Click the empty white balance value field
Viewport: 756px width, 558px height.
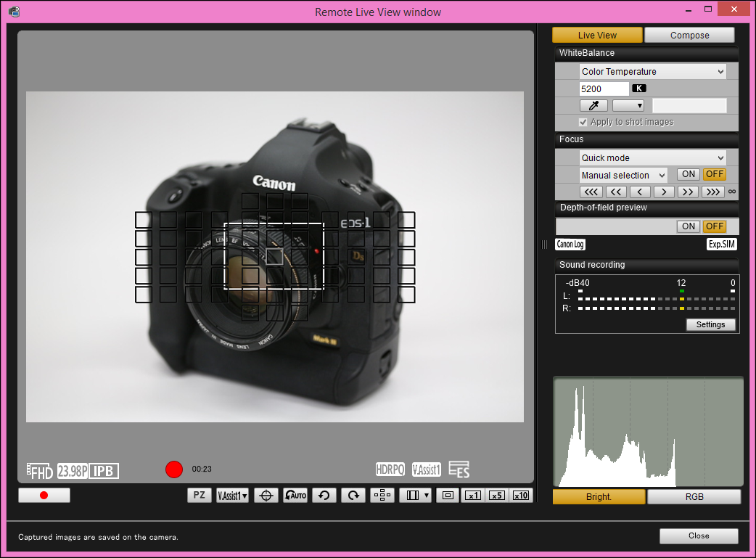689,105
